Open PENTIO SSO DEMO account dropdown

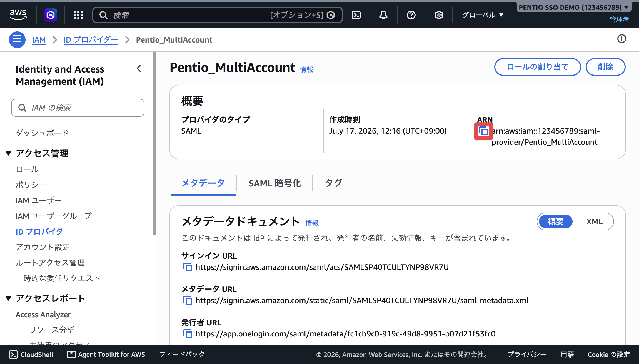click(574, 7)
